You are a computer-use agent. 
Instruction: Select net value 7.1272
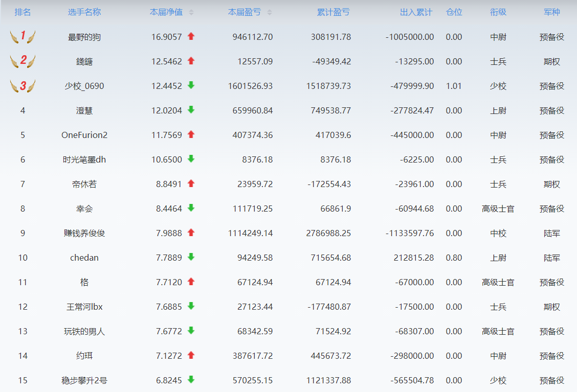pyautogui.click(x=169, y=356)
